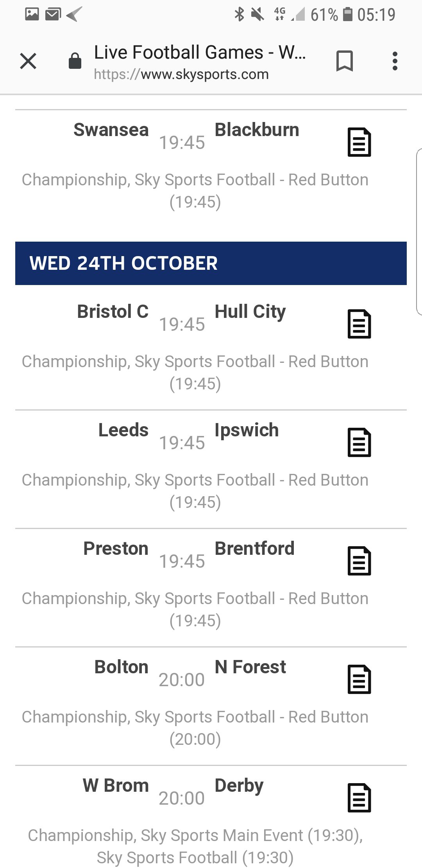Image resolution: width=422 pixels, height=868 pixels.
Task: Open match details icon for Preston vs Brentford
Action: tap(359, 561)
